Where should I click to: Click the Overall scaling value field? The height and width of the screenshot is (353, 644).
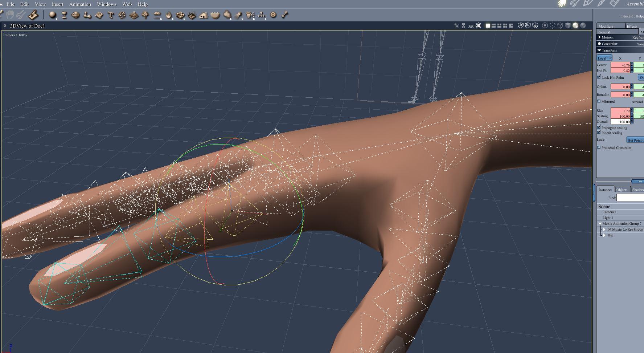[620, 122]
